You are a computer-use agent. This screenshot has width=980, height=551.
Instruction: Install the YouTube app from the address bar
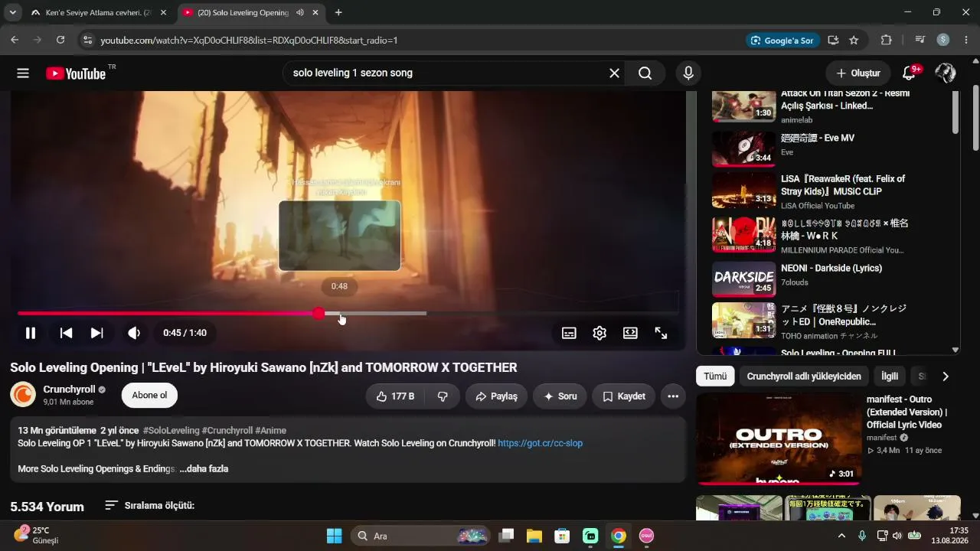(x=833, y=40)
